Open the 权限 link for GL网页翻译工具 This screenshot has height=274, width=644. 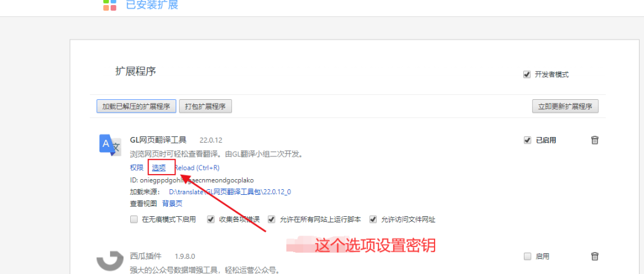[x=136, y=168]
